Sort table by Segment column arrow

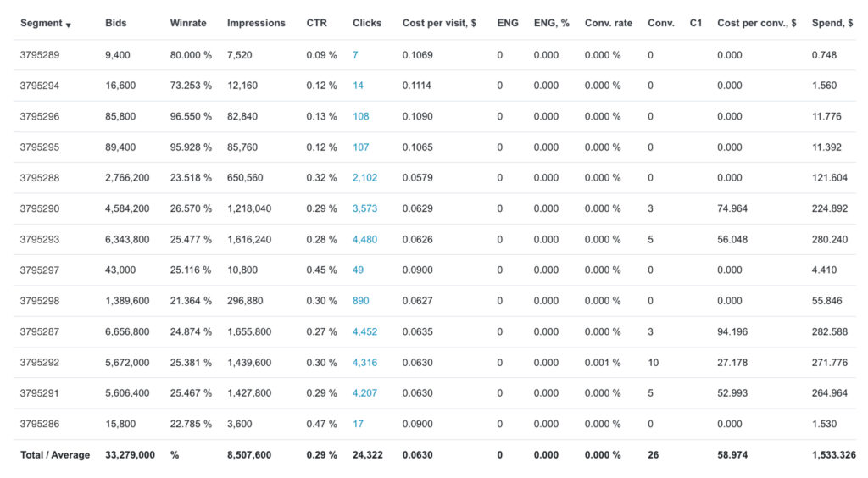click(x=68, y=25)
